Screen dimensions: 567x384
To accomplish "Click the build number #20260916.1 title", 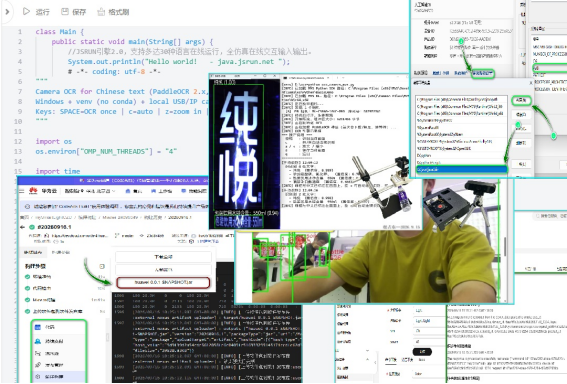I will pos(54,227).
